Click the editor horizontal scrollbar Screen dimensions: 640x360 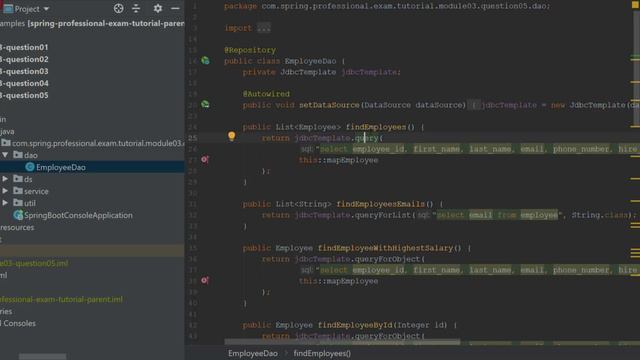click(x=342, y=342)
